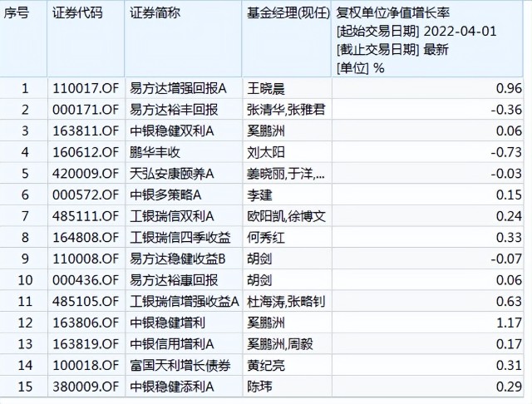Select security code 485105.OF
This screenshot has width=532, height=404.
(86, 301)
